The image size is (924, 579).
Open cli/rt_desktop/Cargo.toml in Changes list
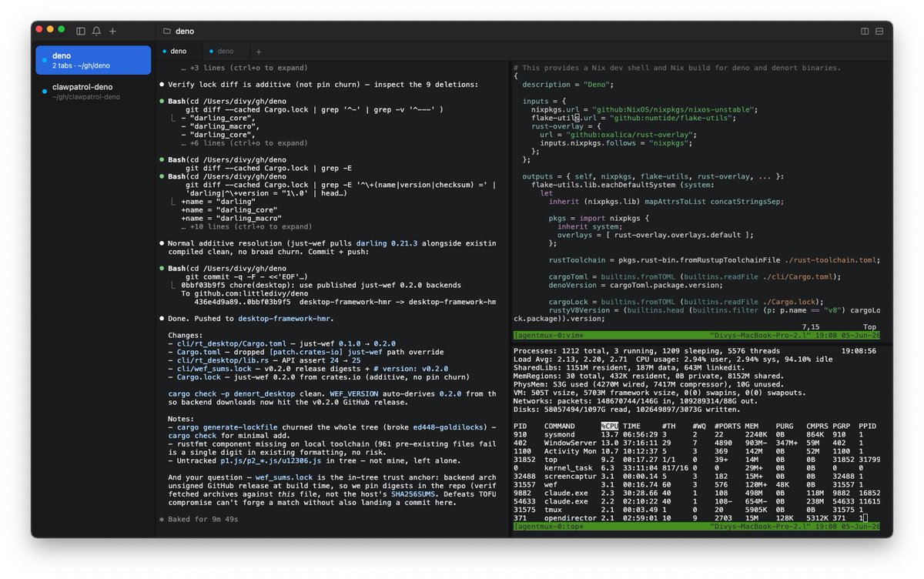pos(231,343)
